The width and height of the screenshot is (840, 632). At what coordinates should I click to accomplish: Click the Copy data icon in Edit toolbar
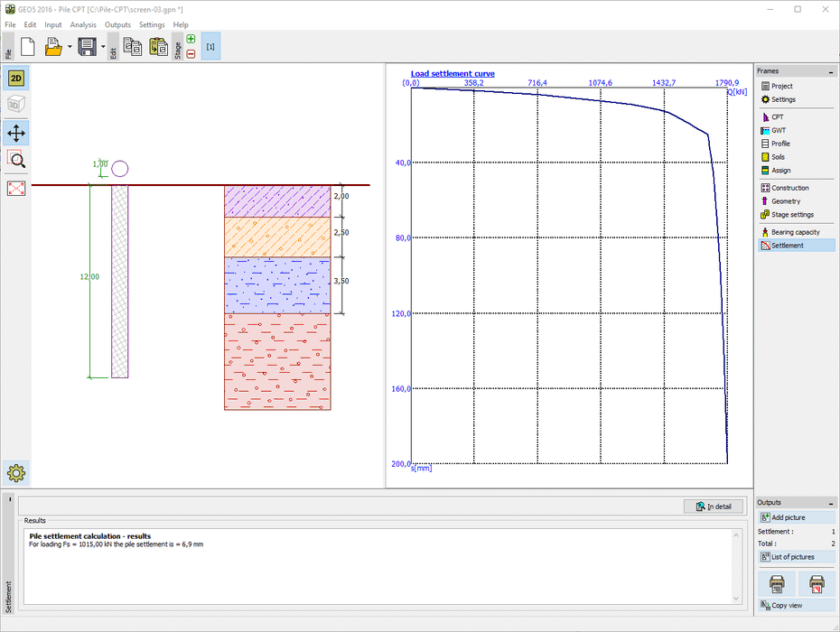(132, 46)
